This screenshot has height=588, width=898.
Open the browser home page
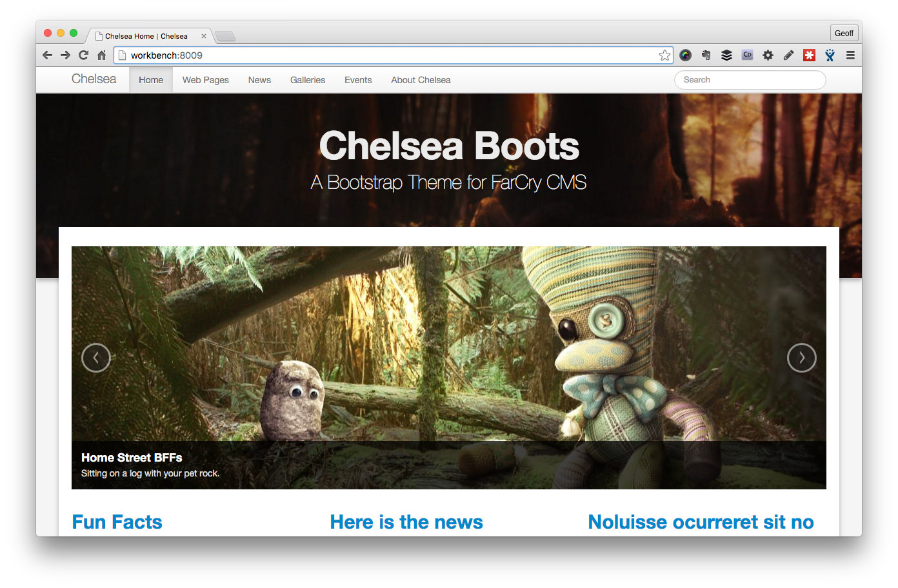coord(101,55)
